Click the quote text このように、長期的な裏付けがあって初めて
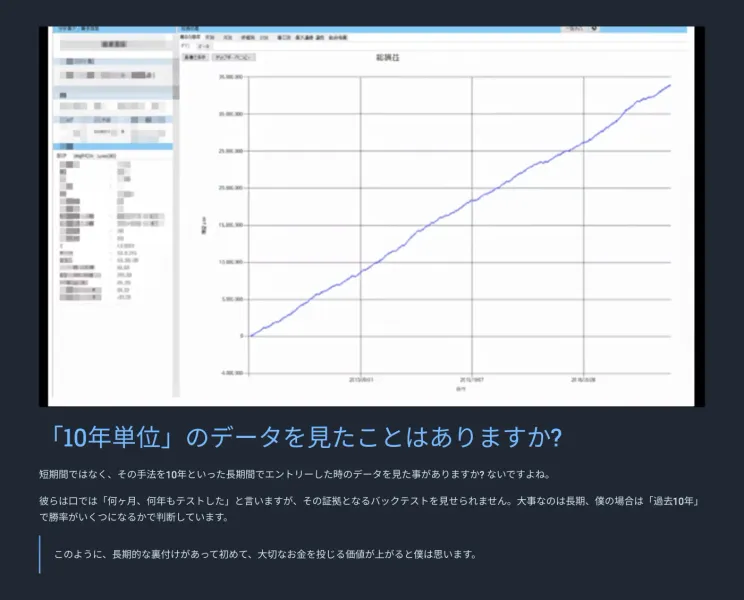Image resolution: width=744 pixels, height=600 pixels. coord(265,554)
